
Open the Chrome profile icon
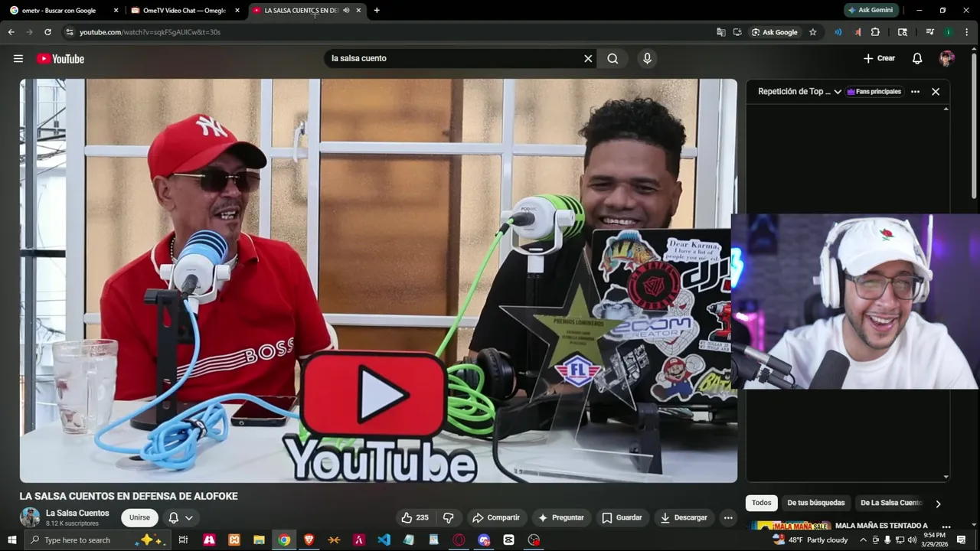(x=948, y=32)
